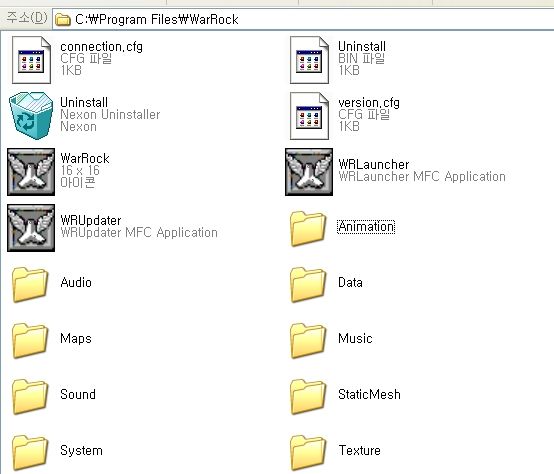Click the Animation folder name
Viewport: 554px width, 474px height.
click(366, 226)
